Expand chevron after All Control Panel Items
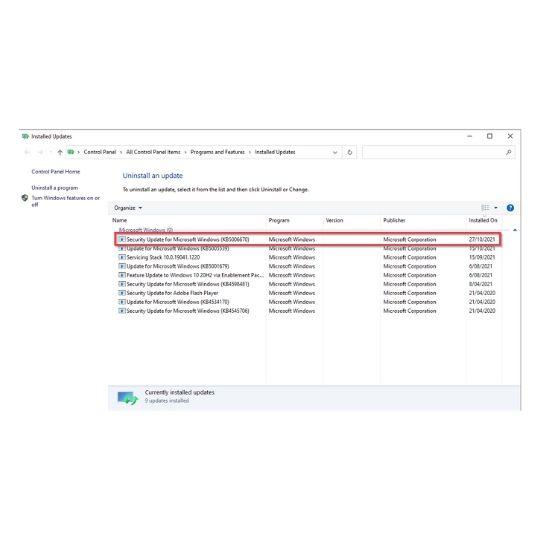The height and width of the screenshot is (540, 540). [186, 152]
